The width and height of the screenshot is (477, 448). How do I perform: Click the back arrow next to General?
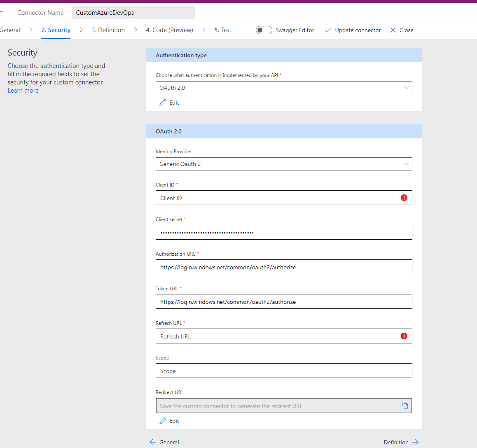pos(153,442)
